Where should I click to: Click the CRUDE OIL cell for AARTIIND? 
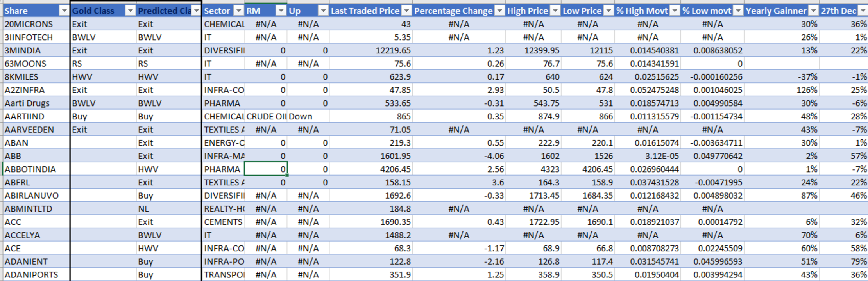tap(266, 117)
